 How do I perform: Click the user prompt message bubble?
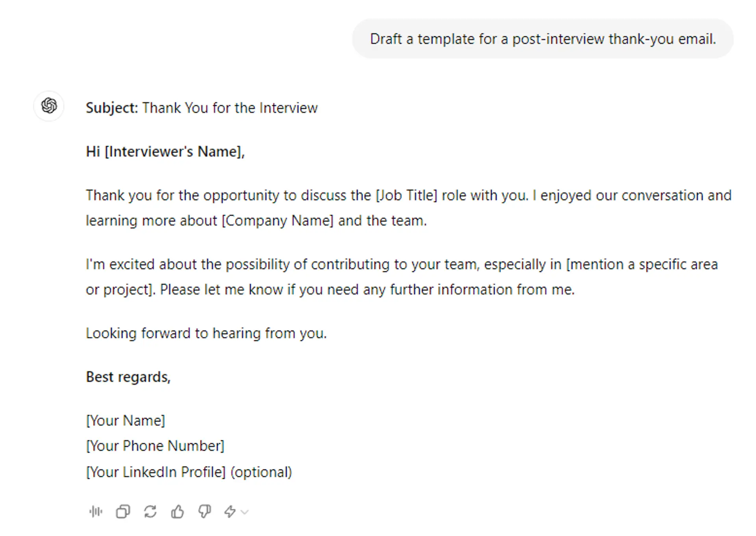pyautogui.click(x=543, y=39)
